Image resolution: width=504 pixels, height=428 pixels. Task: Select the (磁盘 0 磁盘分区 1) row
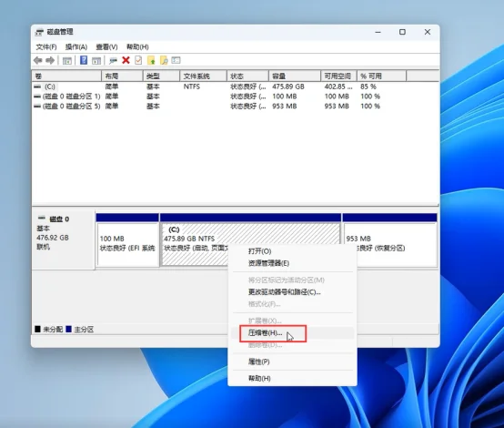(x=236, y=97)
